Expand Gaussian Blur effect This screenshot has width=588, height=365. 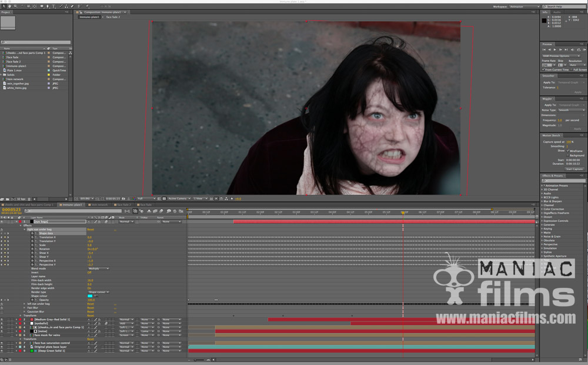coord(24,311)
